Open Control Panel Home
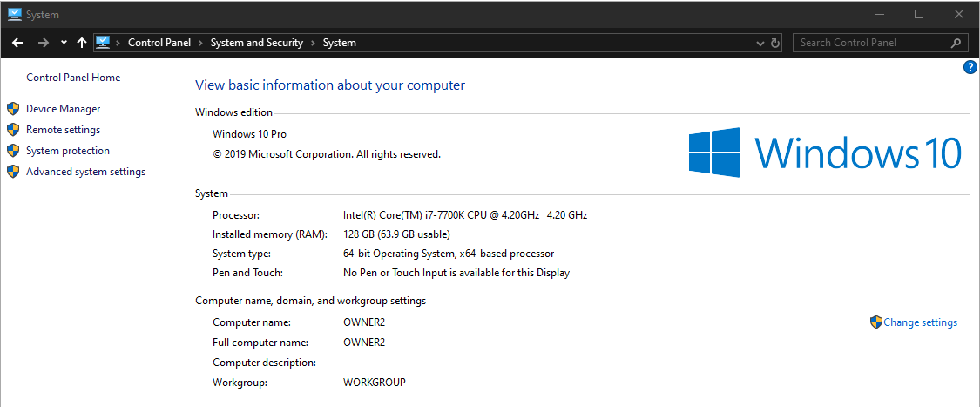 click(x=73, y=78)
